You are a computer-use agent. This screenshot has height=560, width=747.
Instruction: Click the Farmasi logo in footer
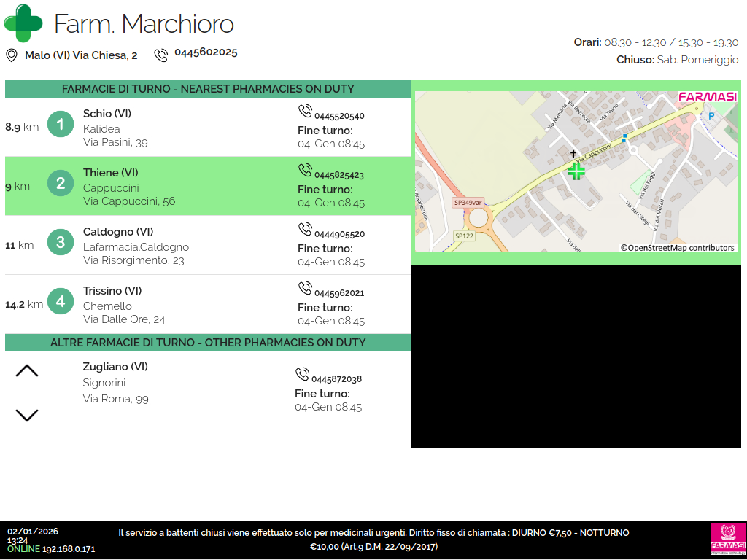point(727,540)
